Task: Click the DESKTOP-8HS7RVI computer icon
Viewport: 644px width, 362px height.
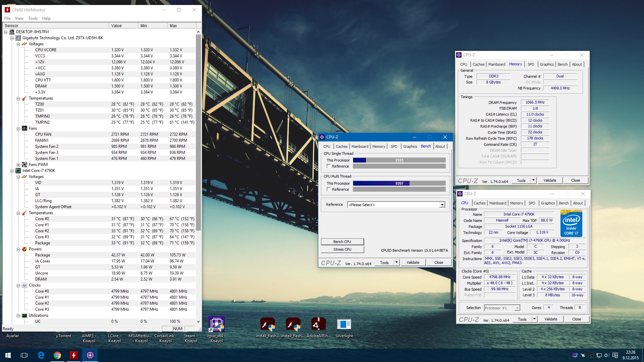Action: point(12,32)
